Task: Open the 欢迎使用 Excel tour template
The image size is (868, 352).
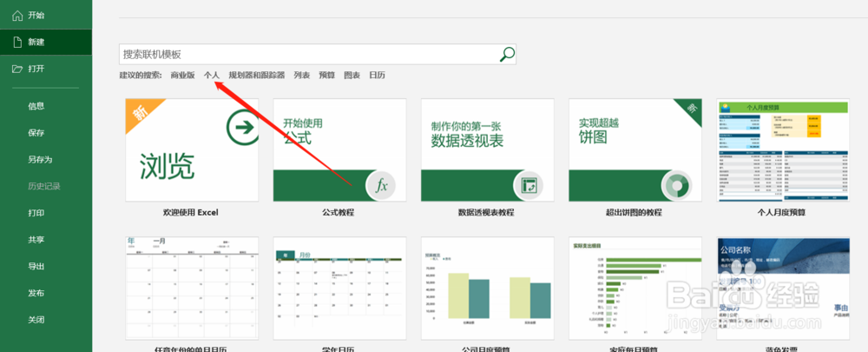Action: [192, 150]
